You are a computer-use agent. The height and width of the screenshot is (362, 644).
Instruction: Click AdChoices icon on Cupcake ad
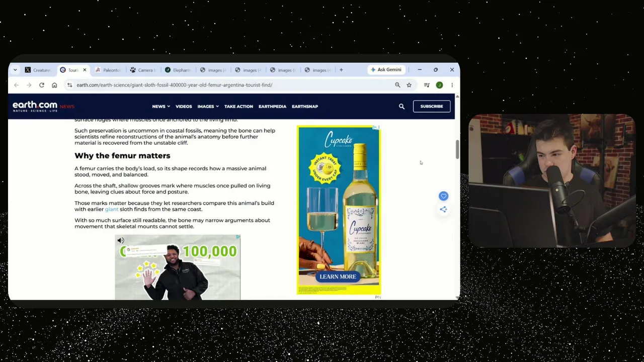coord(375,128)
